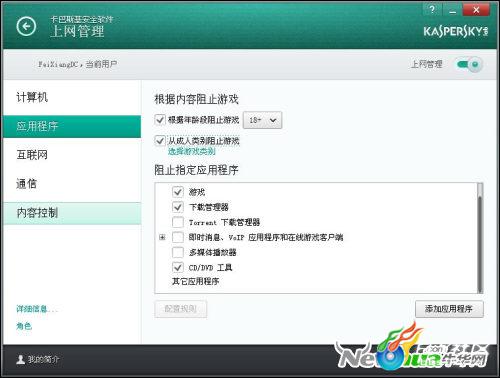This screenshot has height=378, width=500.
Task: Uncheck the CD/DVD 工具 checkbox
Action: (x=178, y=267)
